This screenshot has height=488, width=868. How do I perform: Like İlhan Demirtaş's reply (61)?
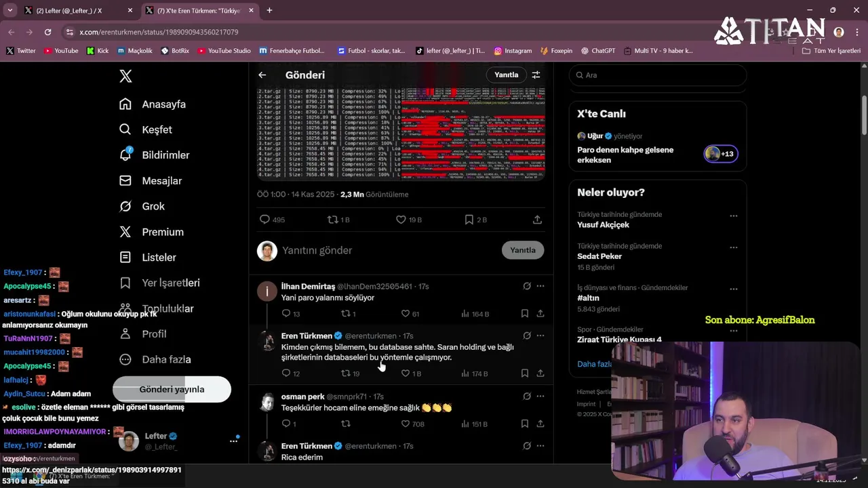click(410, 314)
